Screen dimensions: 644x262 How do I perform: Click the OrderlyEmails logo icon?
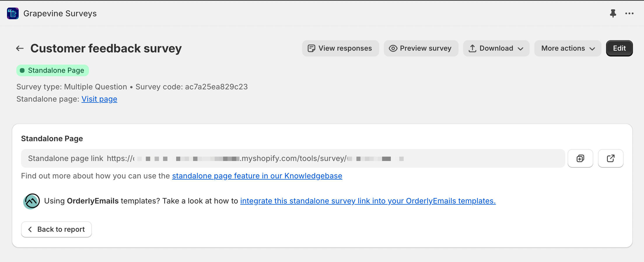pyautogui.click(x=32, y=201)
